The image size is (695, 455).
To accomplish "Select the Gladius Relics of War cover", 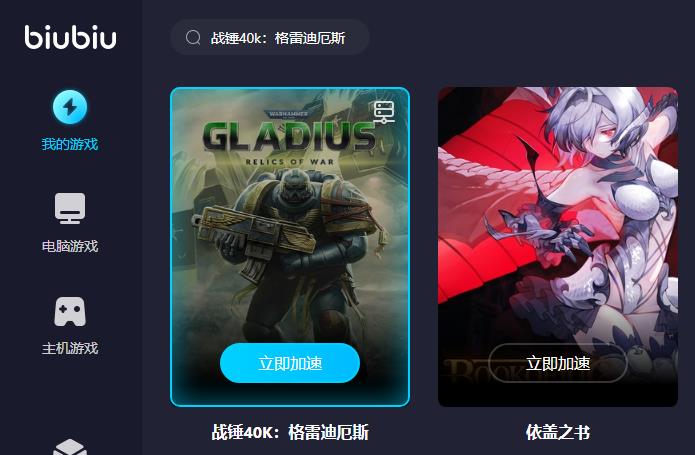I will [x=290, y=247].
